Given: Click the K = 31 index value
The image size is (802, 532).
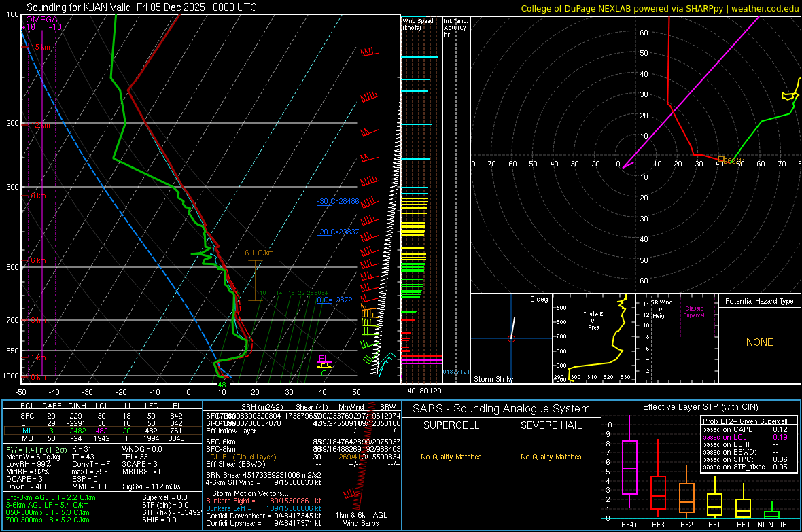Looking at the screenshot, I should point(82,449).
